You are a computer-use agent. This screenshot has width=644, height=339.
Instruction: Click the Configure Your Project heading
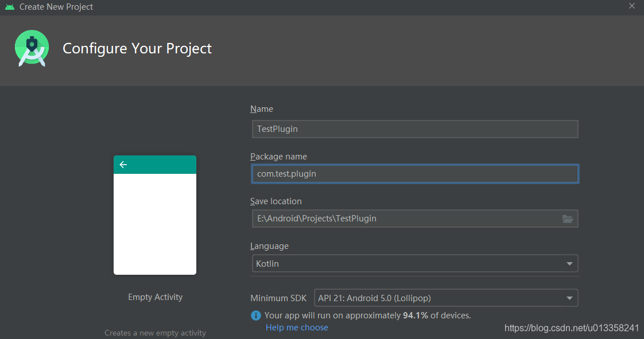(x=137, y=48)
